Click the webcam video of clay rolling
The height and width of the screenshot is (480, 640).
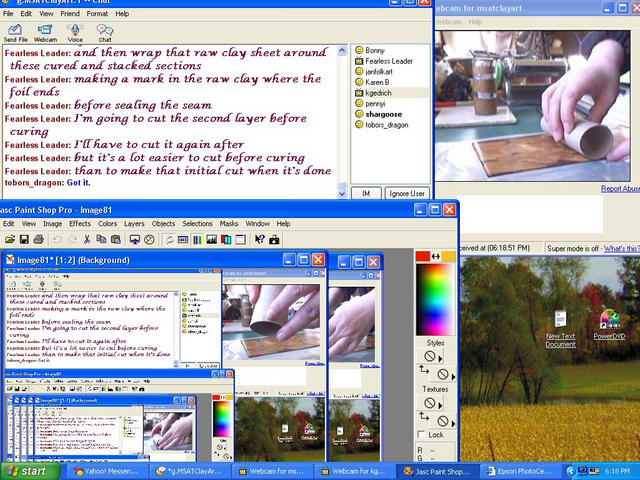(533, 106)
